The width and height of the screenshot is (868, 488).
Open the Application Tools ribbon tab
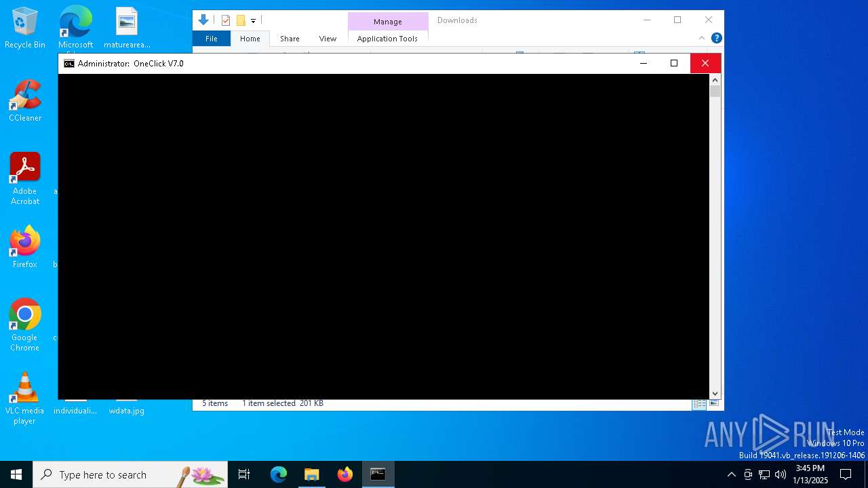(387, 39)
